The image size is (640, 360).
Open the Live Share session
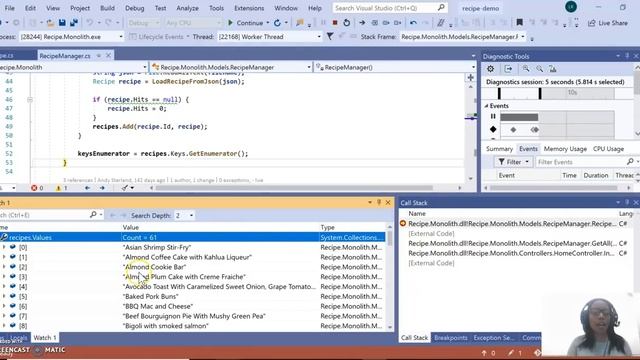[608, 23]
